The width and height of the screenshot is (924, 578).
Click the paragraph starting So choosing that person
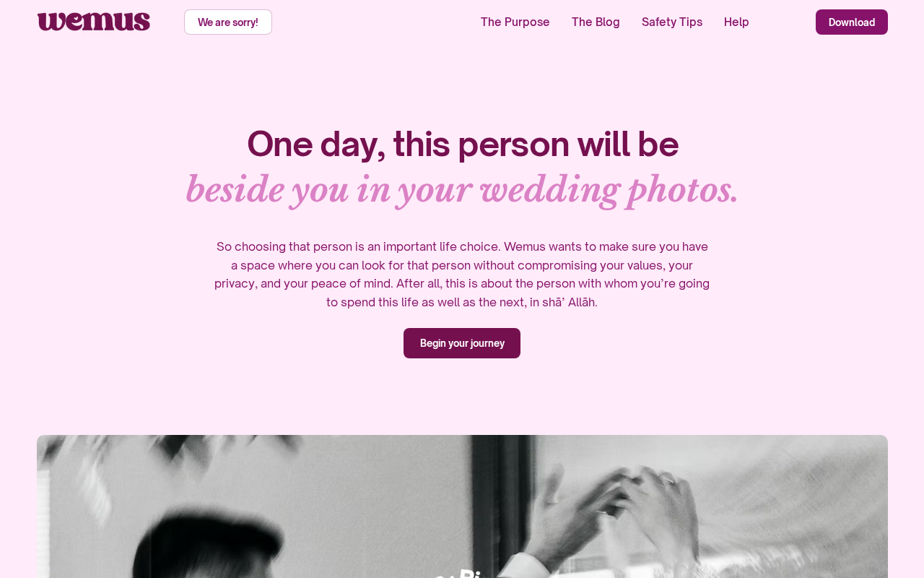[x=462, y=275]
